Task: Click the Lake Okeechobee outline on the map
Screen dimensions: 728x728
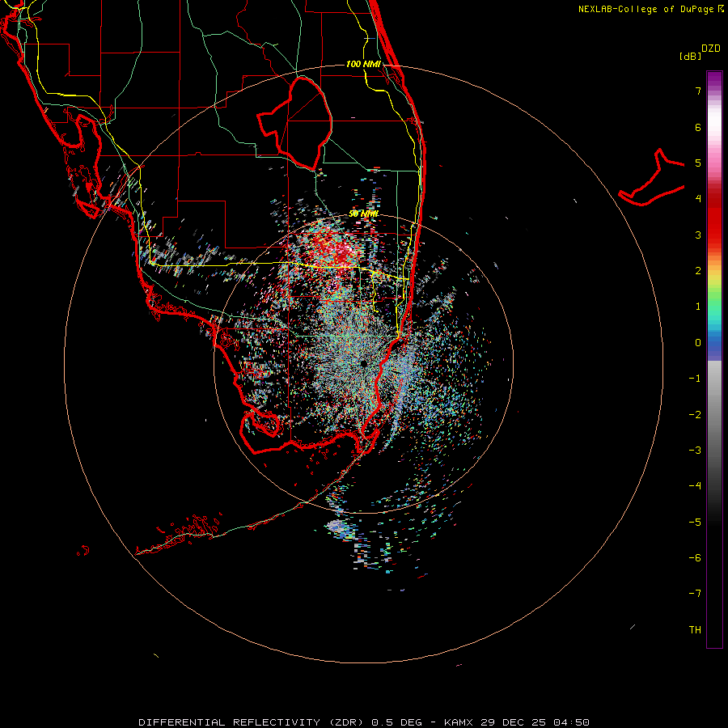Action: [295, 123]
